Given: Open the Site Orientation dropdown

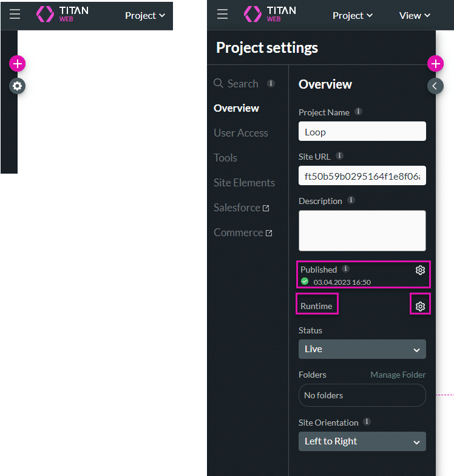Looking at the screenshot, I should point(362,441).
